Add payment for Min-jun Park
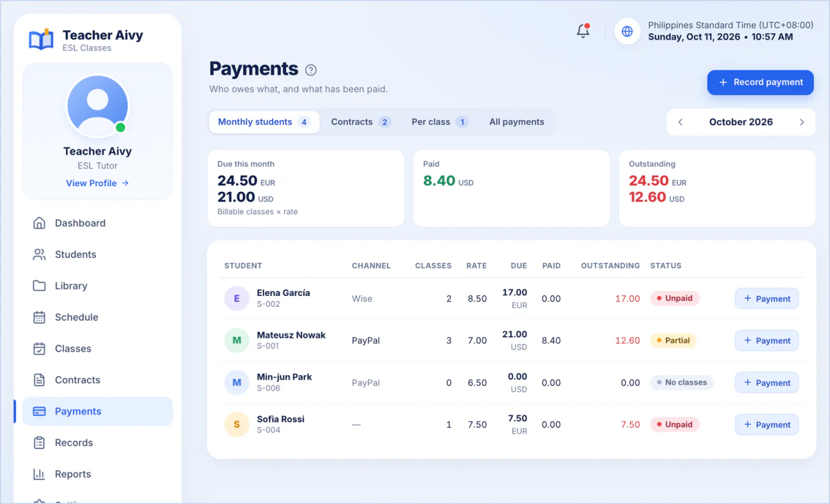 pos(766,383)
